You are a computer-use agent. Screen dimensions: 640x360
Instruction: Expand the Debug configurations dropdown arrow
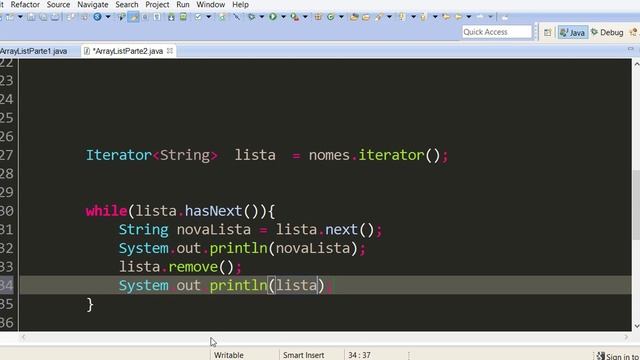262,17
